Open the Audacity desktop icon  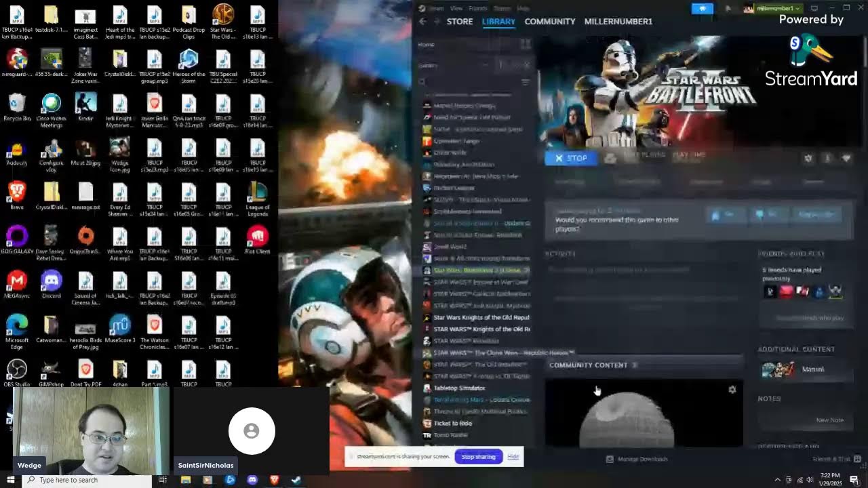[17, 152]
